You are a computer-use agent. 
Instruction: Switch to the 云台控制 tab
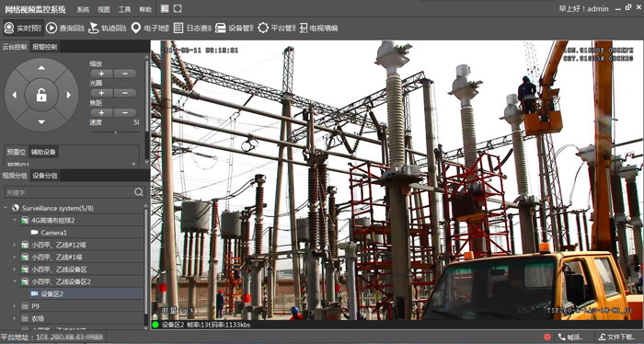[15, 46]
